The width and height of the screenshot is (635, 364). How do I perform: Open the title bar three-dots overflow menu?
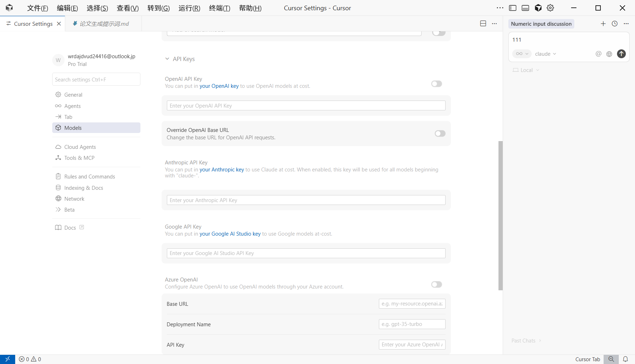pos(500,8)
